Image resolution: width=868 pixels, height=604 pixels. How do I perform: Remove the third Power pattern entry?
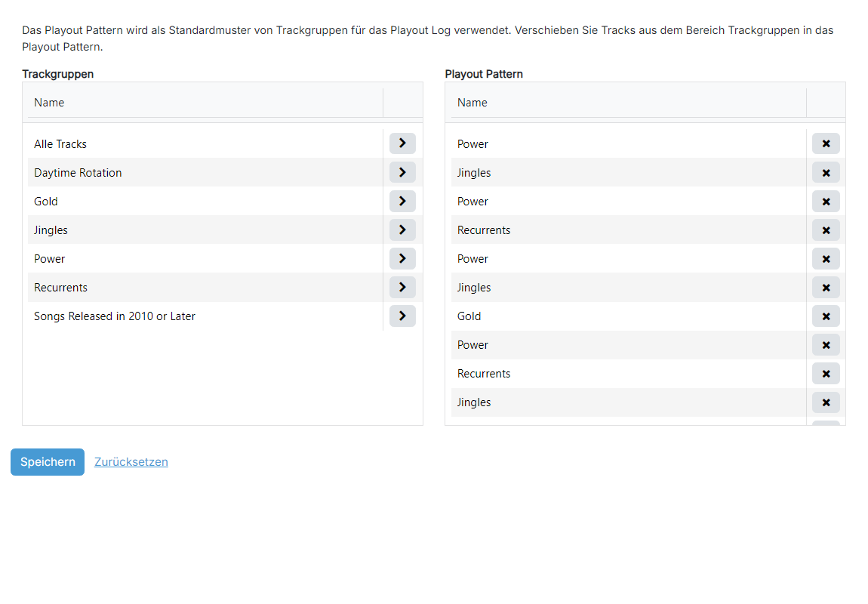coord(826,258)
